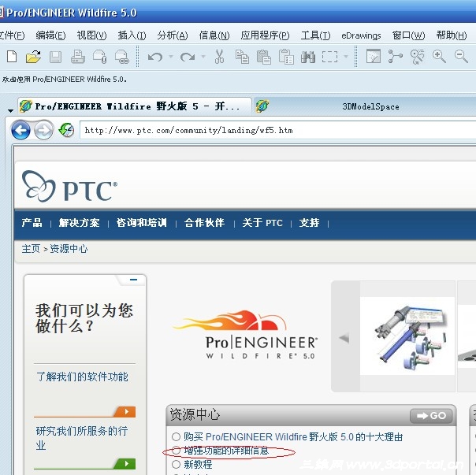Screen dimensions: 476x475
Task: Activate the dashed selection box tool
Action: click(329, 57)
